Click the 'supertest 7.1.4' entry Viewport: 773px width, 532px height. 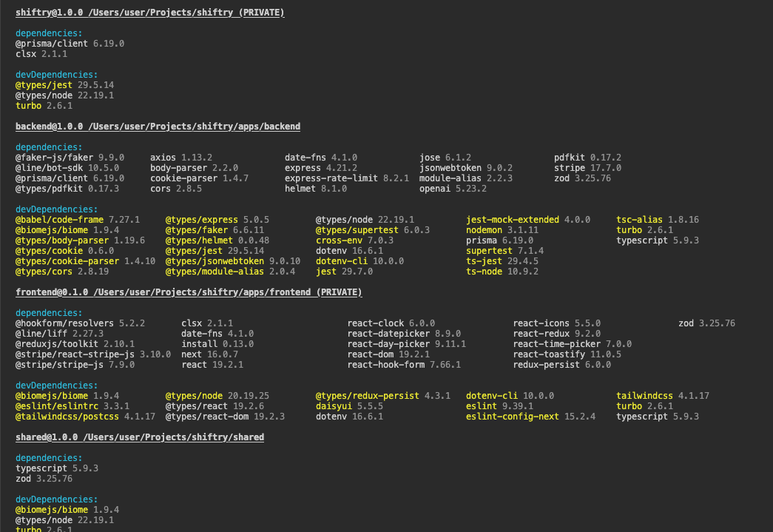tap(504, 251)
